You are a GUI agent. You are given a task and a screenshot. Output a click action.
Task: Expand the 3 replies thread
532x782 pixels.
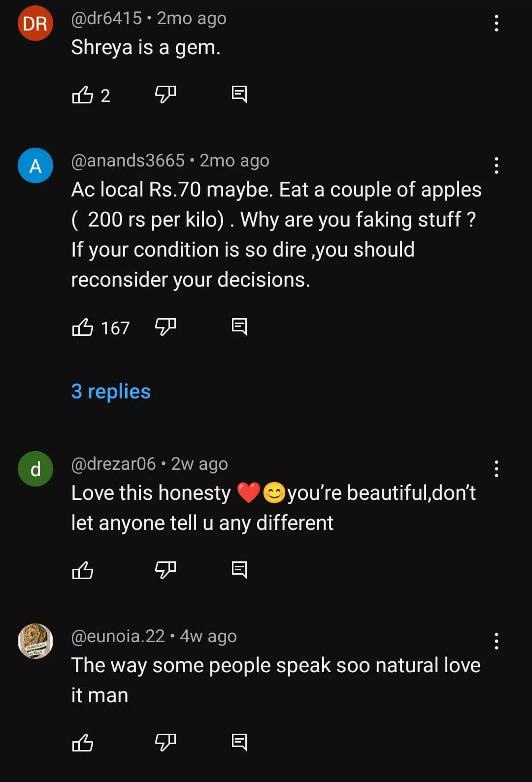[111, 391]
